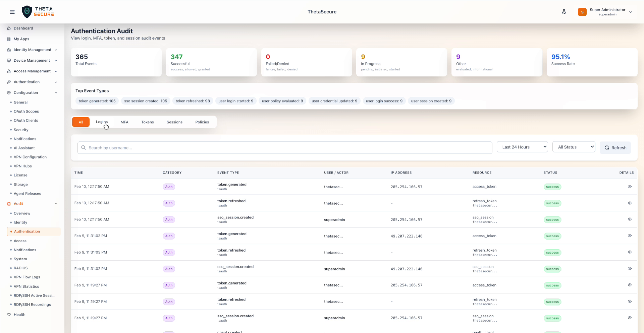Image resolution: width=644 pixels, height=333 pixels.
Task: Select the Dashboard icon in the sidebar
Action: point(8,28)
